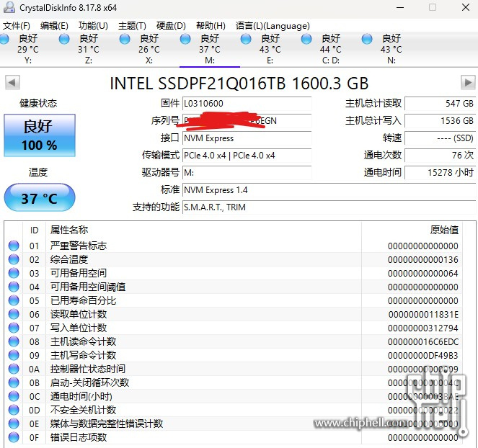Select the C: D: drive status orb
This screenshot has width=478, height=448.
307,38
